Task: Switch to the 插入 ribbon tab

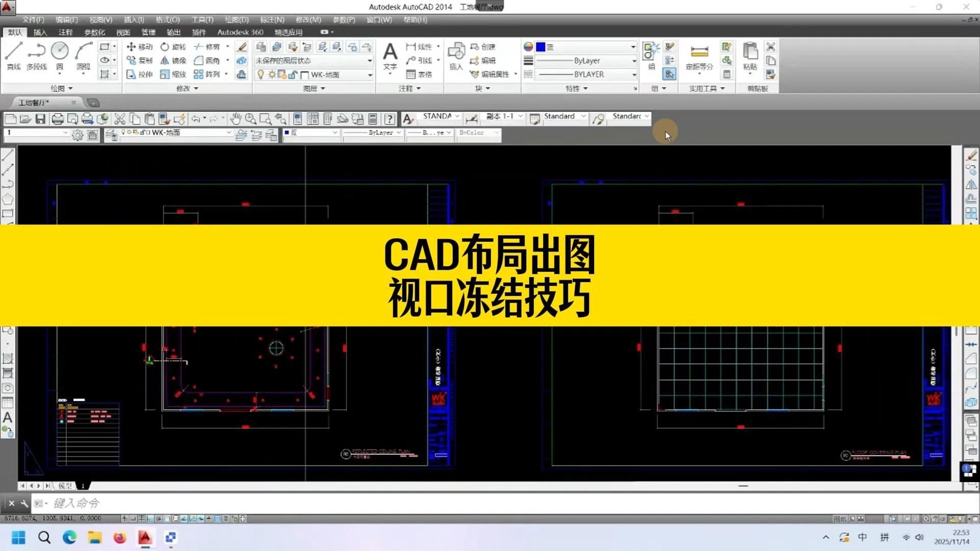Action: (x=40, y=32)
